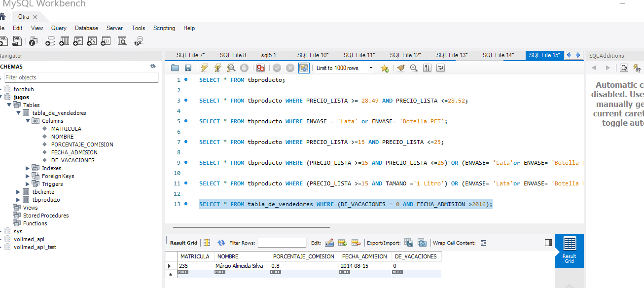Click the Explain query magnifier-lightning icon

(231, 68)
